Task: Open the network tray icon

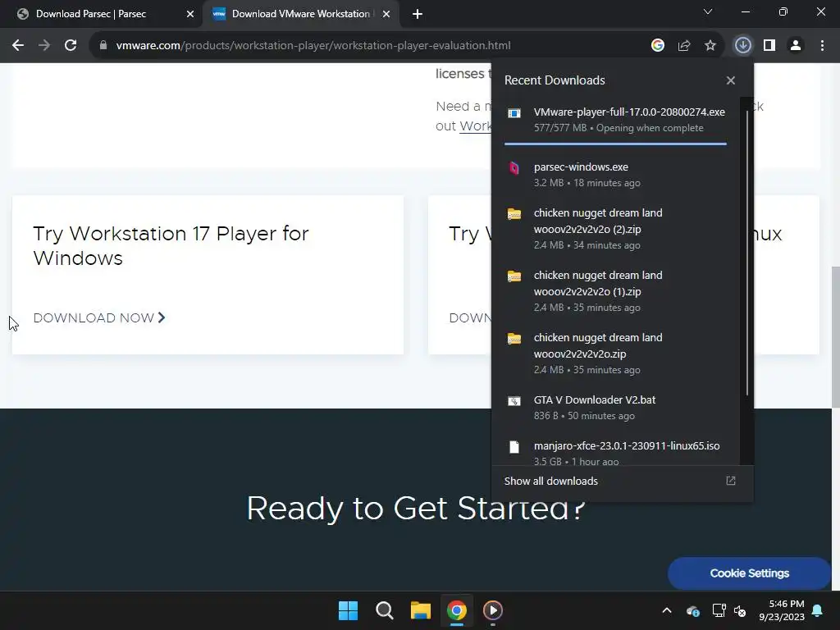Action: click(719, 610)
